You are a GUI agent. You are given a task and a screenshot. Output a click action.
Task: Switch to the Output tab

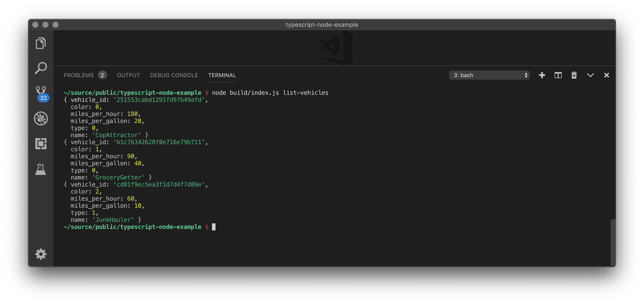[128, 75]
